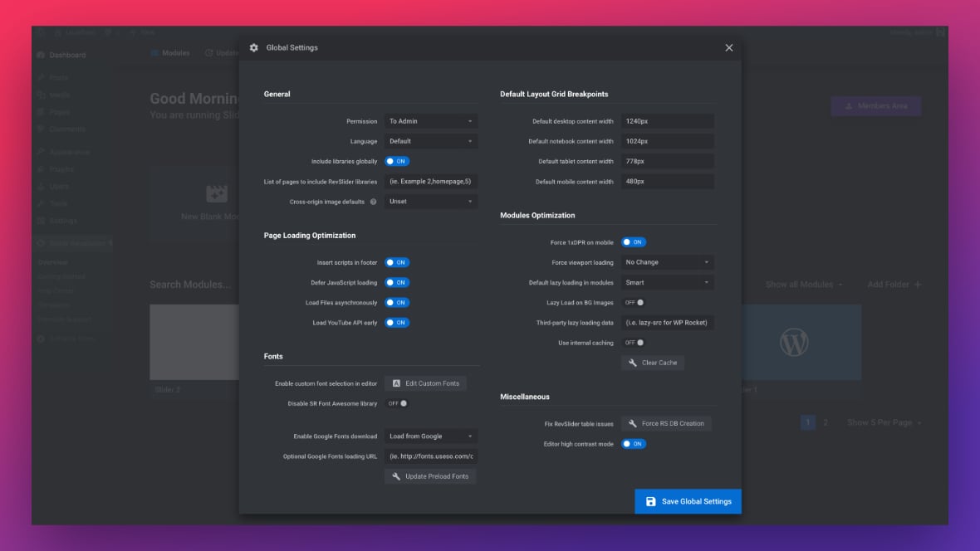Viewport: 980px width, 551px height.
Task: Click the Global Settings gear icon
Action: [254, 48]
